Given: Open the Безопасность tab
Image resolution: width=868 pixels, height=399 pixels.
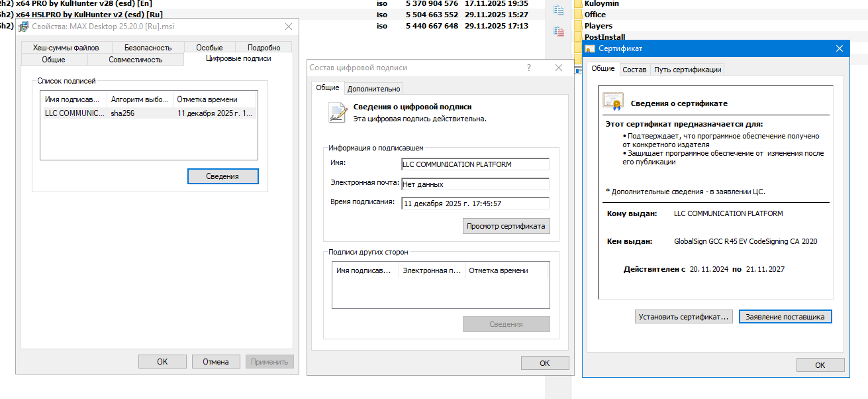Looking at the screenshot, I should [x=148, y=48].
